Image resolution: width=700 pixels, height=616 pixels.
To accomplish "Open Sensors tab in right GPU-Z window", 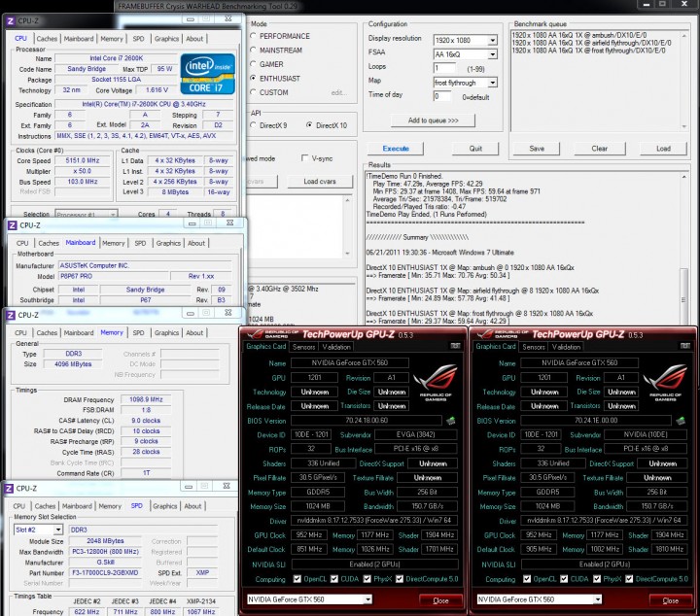I will [534, 347].
